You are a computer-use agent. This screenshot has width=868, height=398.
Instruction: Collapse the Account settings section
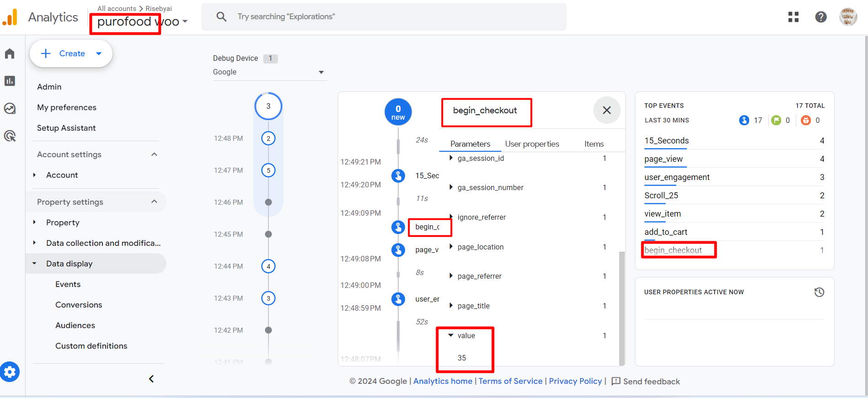(x=154, y=154)
